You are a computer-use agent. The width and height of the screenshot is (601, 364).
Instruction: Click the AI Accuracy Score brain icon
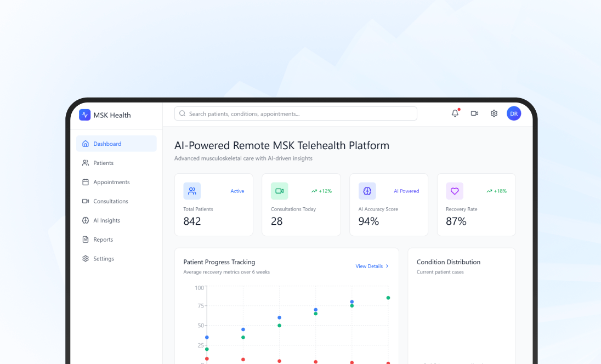tap(367, 190)
